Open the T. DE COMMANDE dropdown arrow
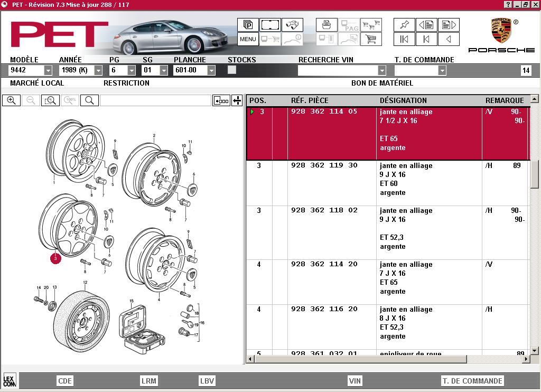This screenshot has width=541, height=392. point(442,70)
